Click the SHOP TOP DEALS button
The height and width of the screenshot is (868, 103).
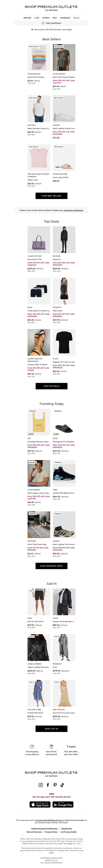click(51, 386)
